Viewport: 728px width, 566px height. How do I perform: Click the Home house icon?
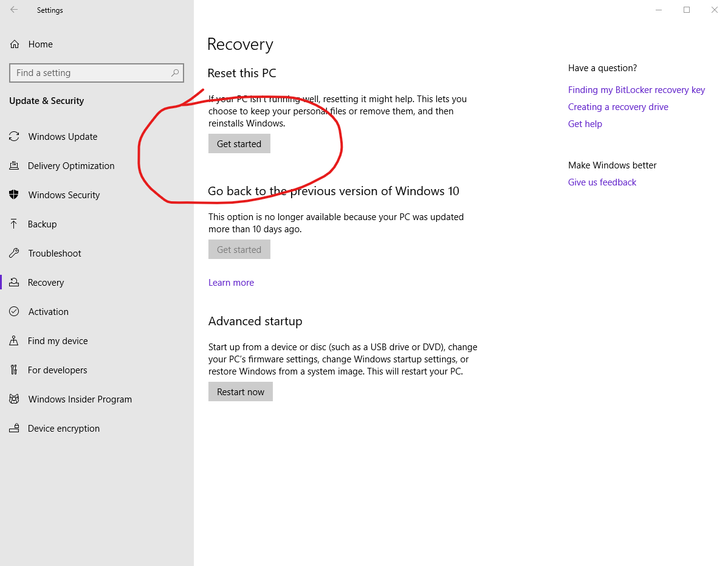15,44
